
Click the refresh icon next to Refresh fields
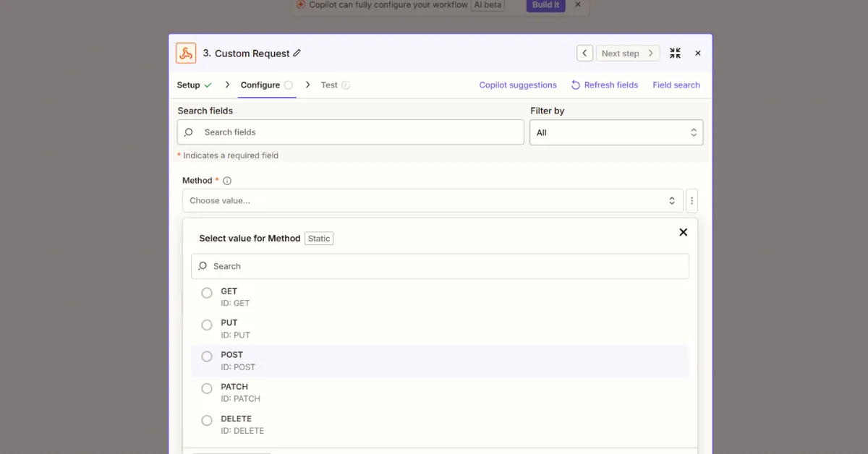click(x=575, y=85)
